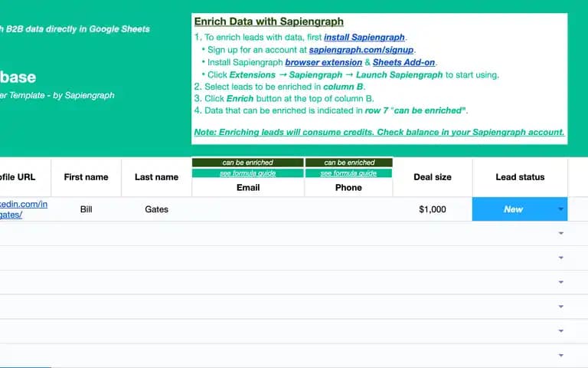588x368 pixels.
Task: Select the '$1,000' deal size cell
Action: pyautogui.click(x=433, y=209)
